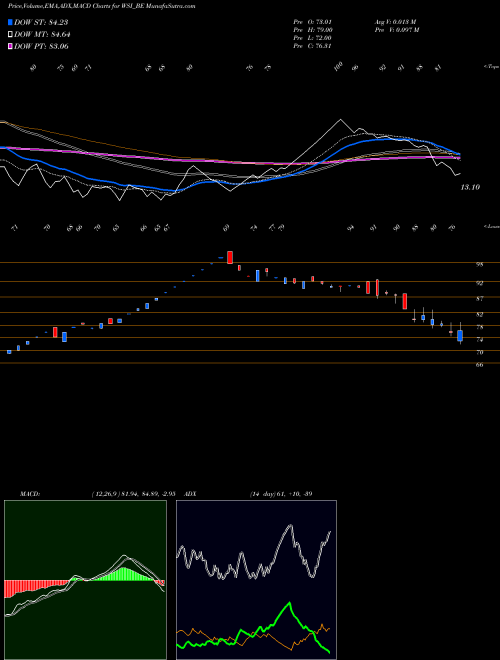This screenshot has width=500, height=660.
Task: Click the ADX (14 day) parameter values
Action: (x=281, y=494)
